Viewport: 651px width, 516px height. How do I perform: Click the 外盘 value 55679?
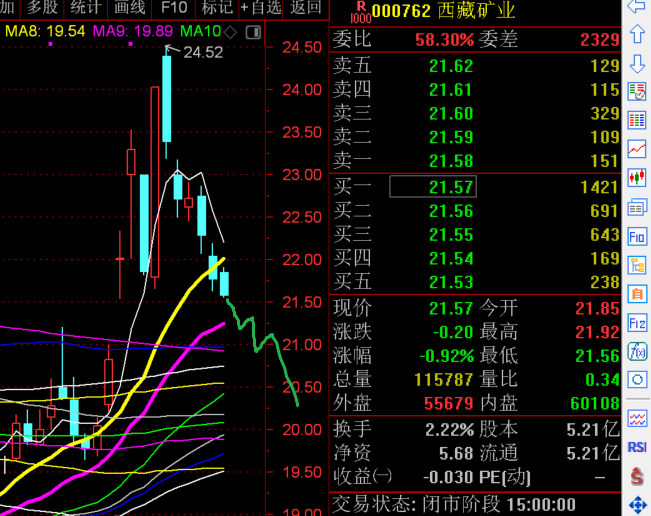pos(448,403)
